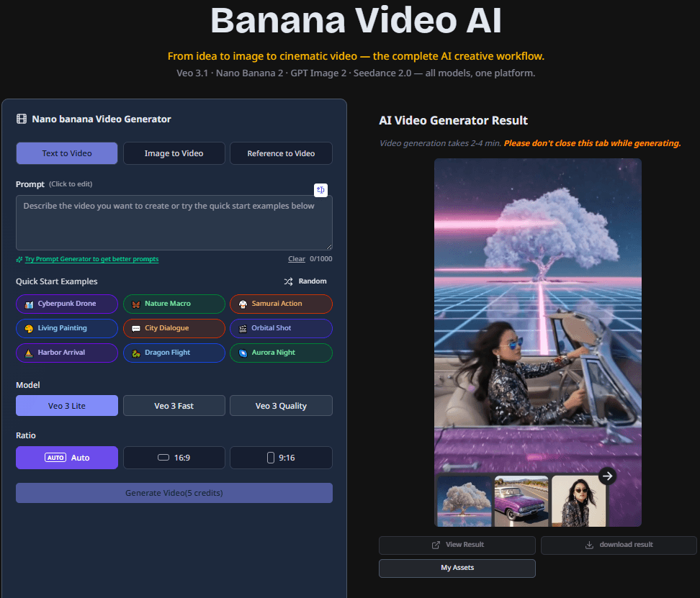
Task: Click the dragon icon on Dragon Flight
Action: click(136, 353)
